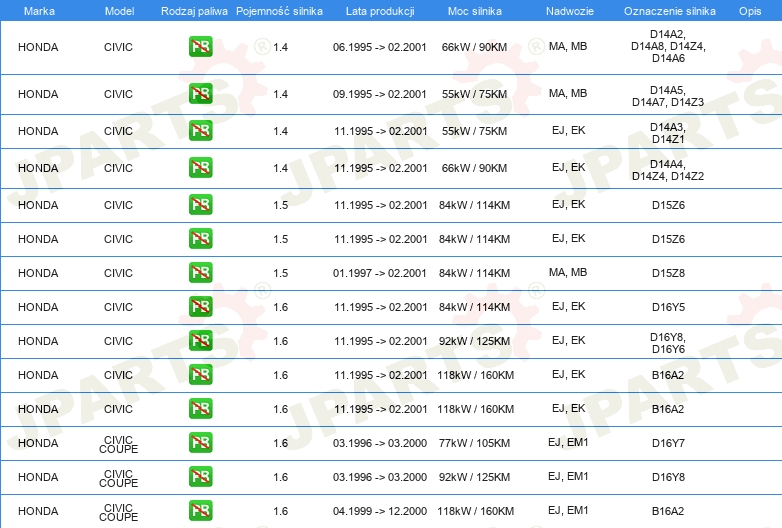Viewport: 782px width, 528px height.
Task: Select the D15Z8 engine code cell
Action: tap(668, 273)
